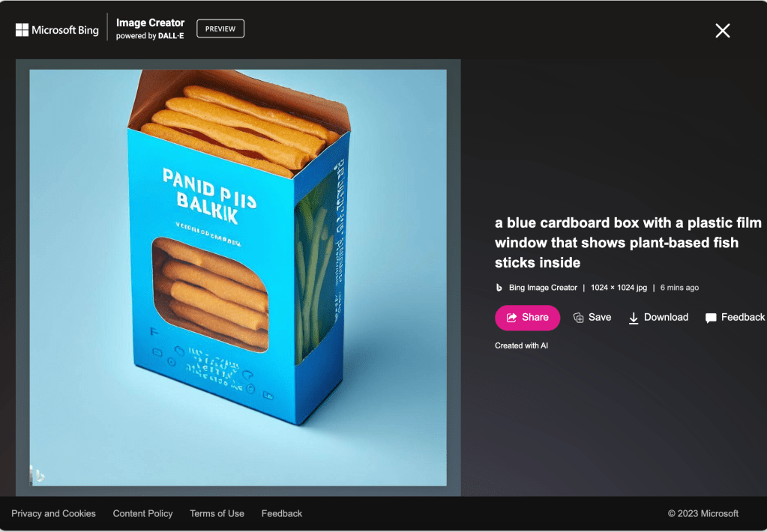Click the footer Feedback link
Viewport: 767px width, 532px height.
click(282, 513)
